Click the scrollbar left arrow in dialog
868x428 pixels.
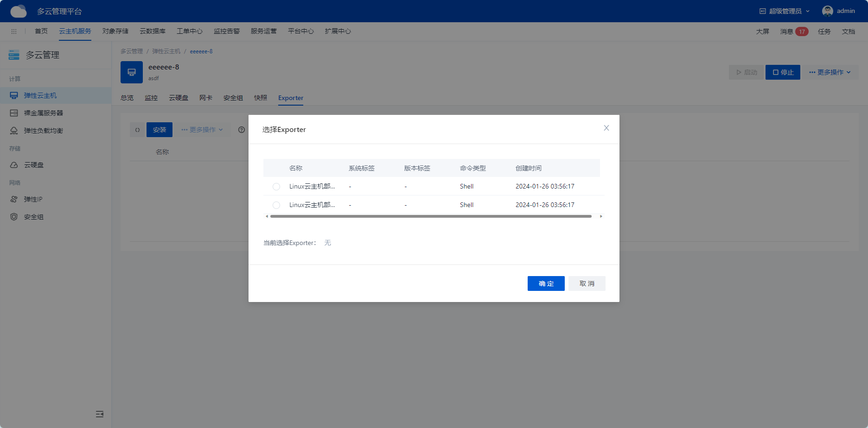pos(267,216)
